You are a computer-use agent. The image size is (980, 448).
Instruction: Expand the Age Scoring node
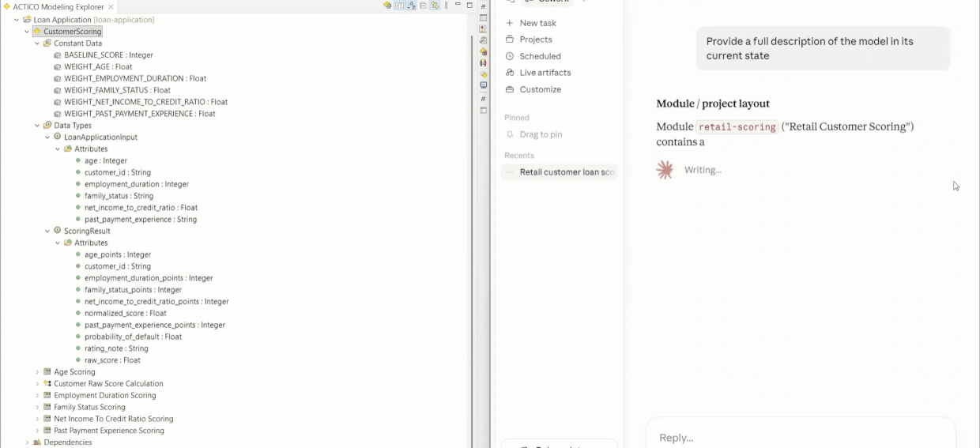point(37,372)
